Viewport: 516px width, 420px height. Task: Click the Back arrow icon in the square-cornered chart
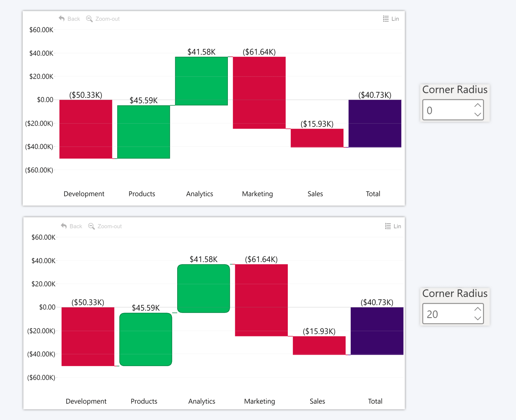click(62, 19)
